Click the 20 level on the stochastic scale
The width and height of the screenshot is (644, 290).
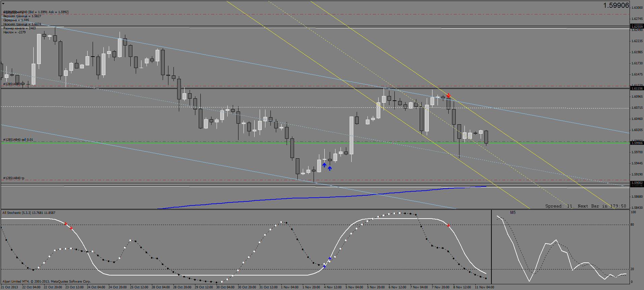(x=632, y=269)
